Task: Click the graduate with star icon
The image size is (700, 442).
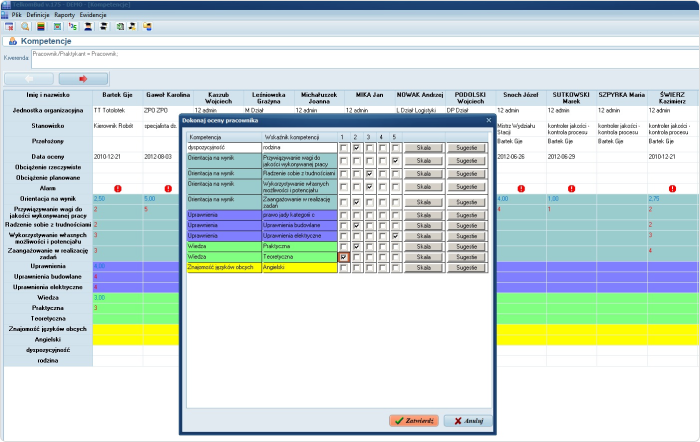Action: [132, 27]
